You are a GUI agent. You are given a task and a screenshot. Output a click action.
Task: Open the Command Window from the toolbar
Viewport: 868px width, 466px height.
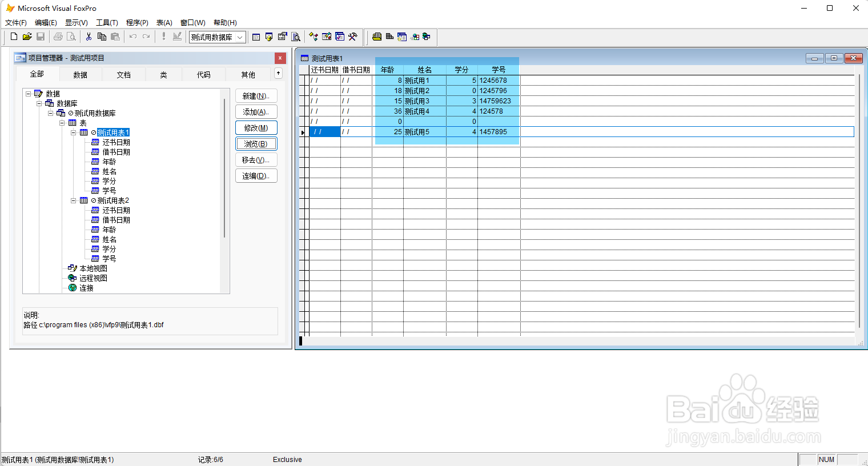pyautogui.click(x=256, y=37)
